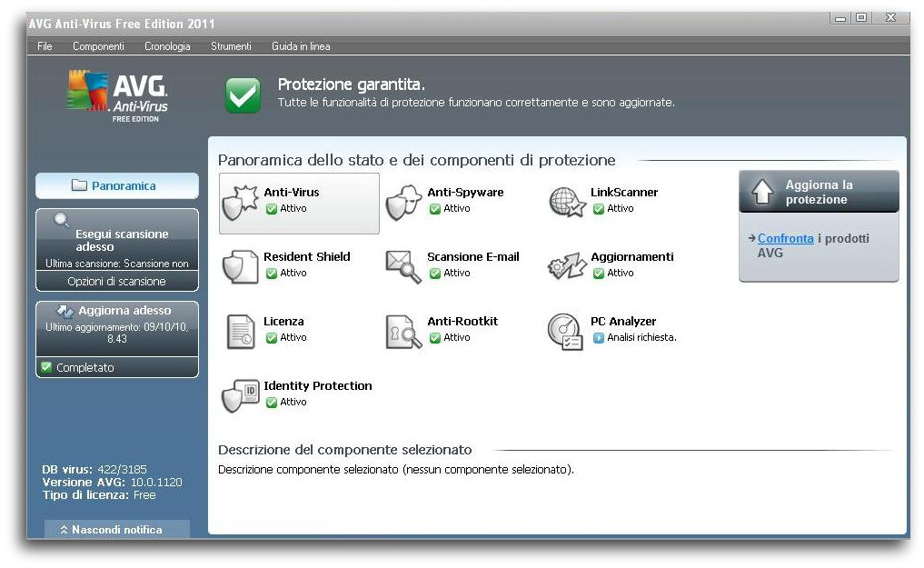Maximize the AVG window

tap(861, 17)
